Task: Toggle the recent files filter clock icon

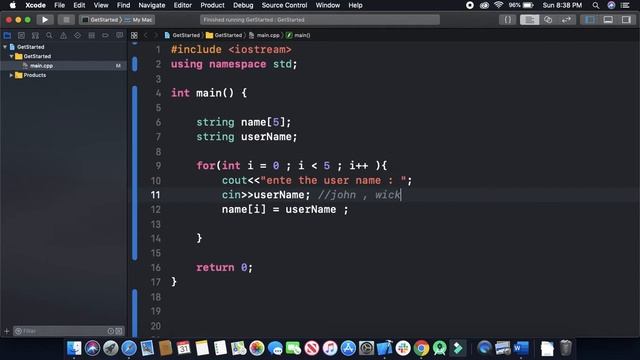Action: click(111, 331)
